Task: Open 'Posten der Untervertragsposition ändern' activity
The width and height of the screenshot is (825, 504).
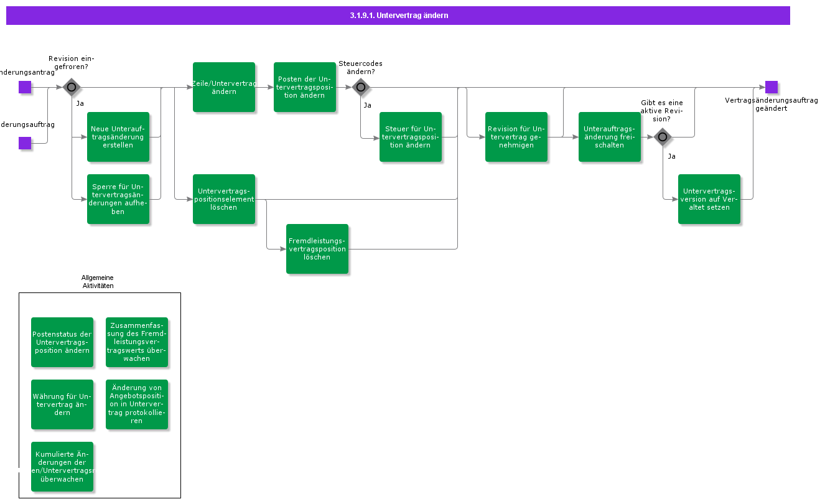Action: [x=305, y=87]
